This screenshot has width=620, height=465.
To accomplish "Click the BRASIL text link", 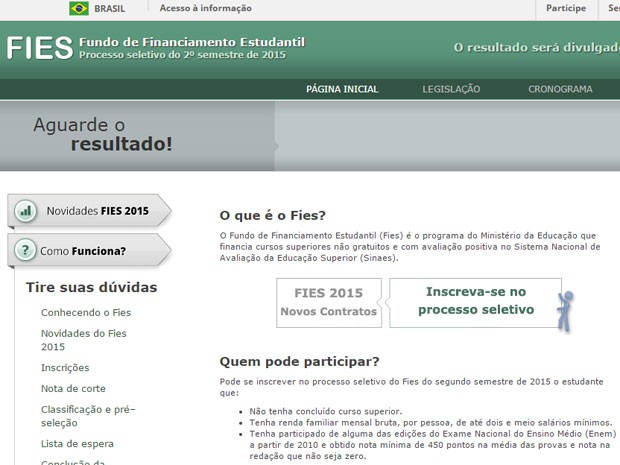I will click(x=109, y=8).
